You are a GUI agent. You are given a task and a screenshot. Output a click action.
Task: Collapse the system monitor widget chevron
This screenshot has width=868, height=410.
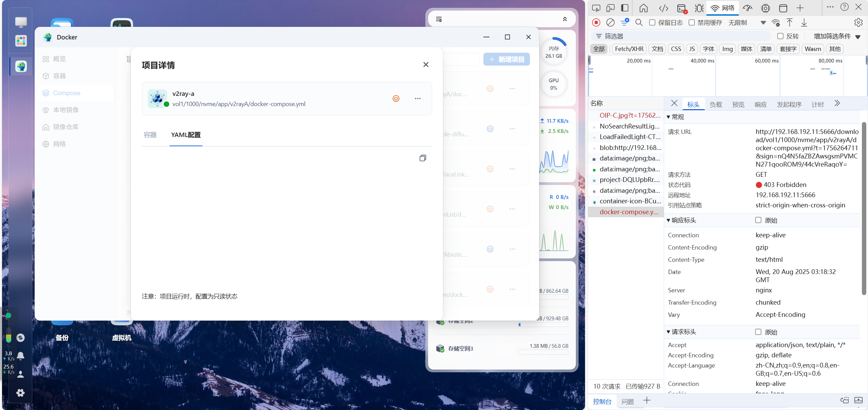pyautogui.click(x=565, y=19)
